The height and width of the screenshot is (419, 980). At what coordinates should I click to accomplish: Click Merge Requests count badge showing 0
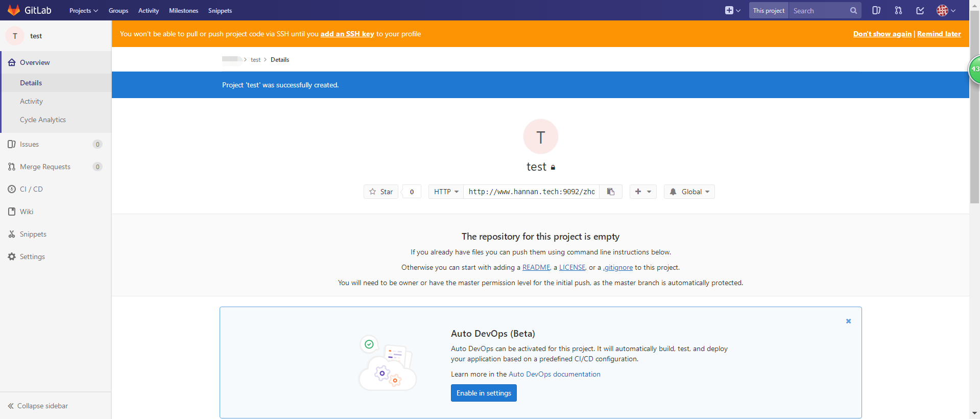coord(98,167)
